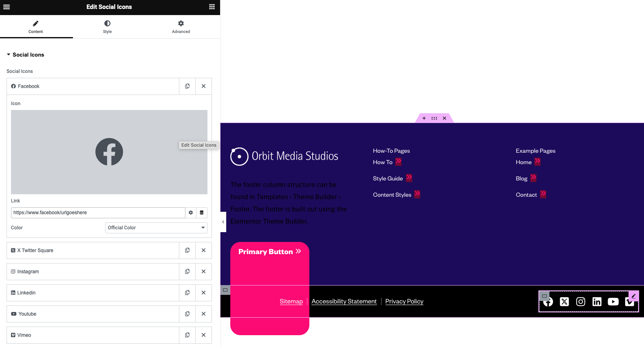
Task: Click the Example Pages heading
Action: [536, 151]
